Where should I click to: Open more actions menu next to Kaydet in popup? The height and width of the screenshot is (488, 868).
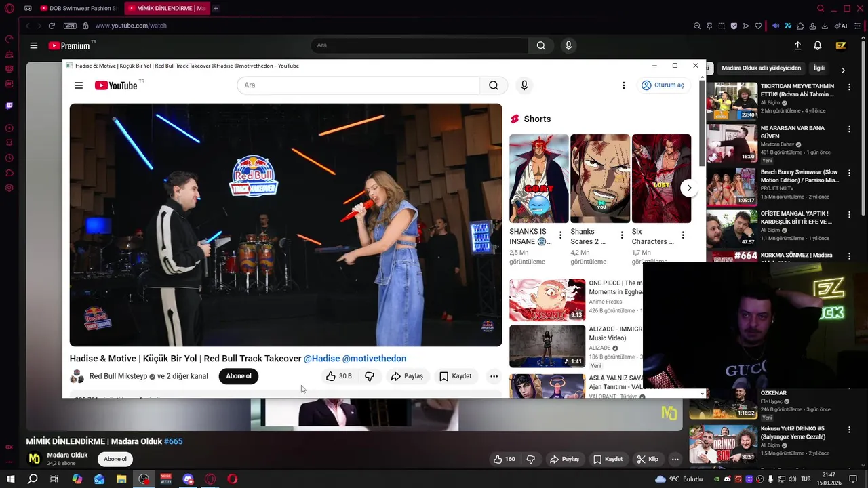pyautogui.click(x=494, y=376)
